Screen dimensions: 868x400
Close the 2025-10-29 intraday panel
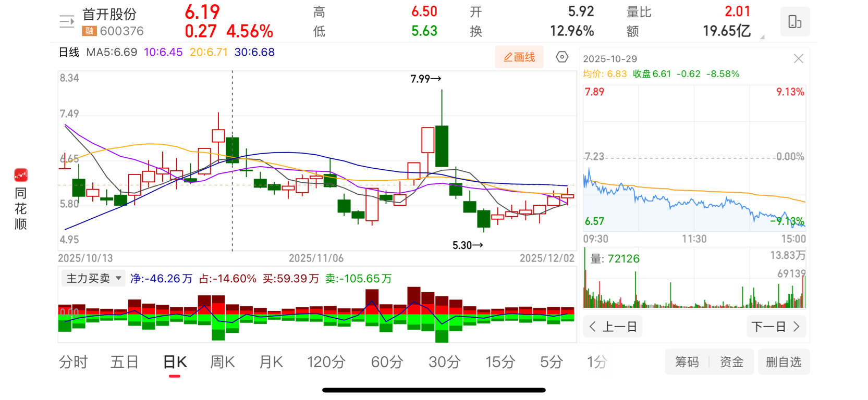pos(798,59)
